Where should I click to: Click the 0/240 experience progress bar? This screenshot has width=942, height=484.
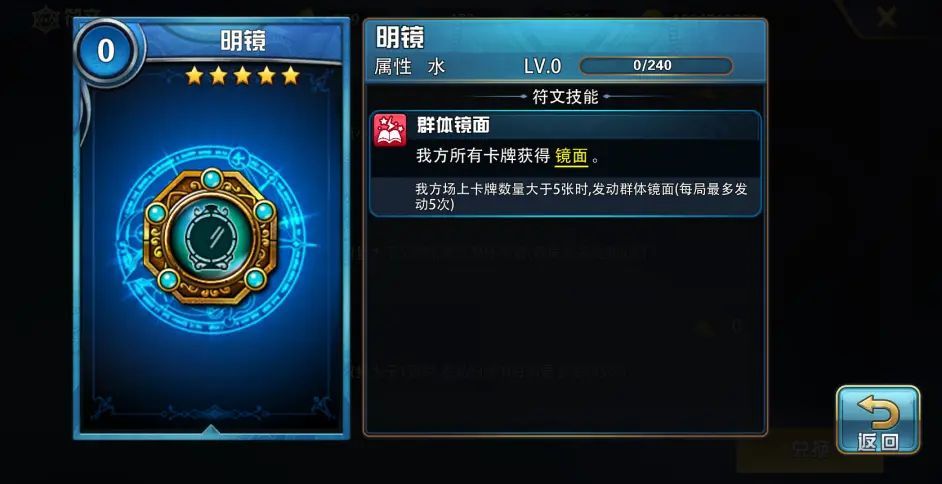655,65
